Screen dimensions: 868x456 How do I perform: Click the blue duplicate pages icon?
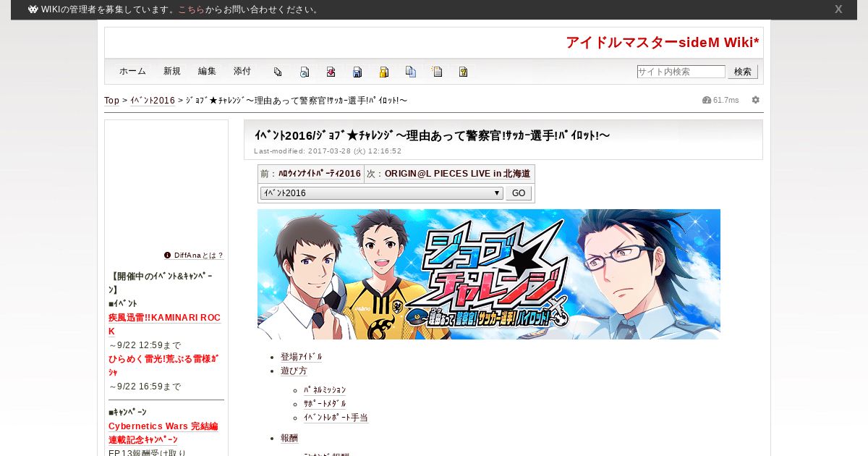pos(411,72)
